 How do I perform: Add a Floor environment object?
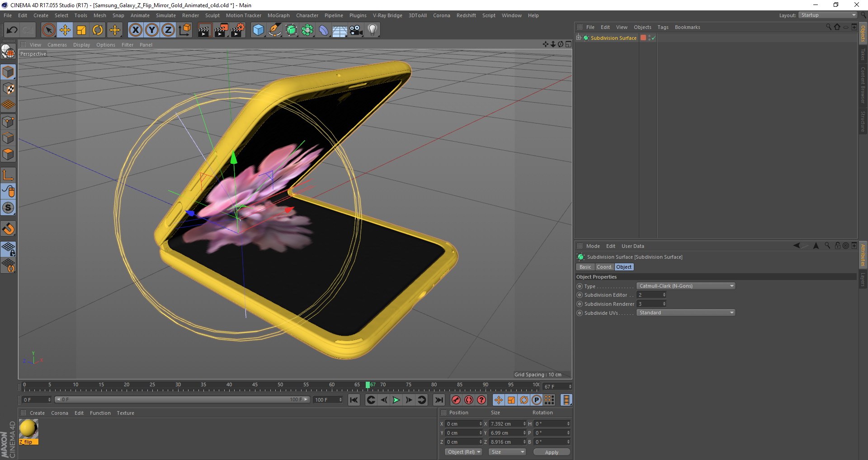pos(340,30)
